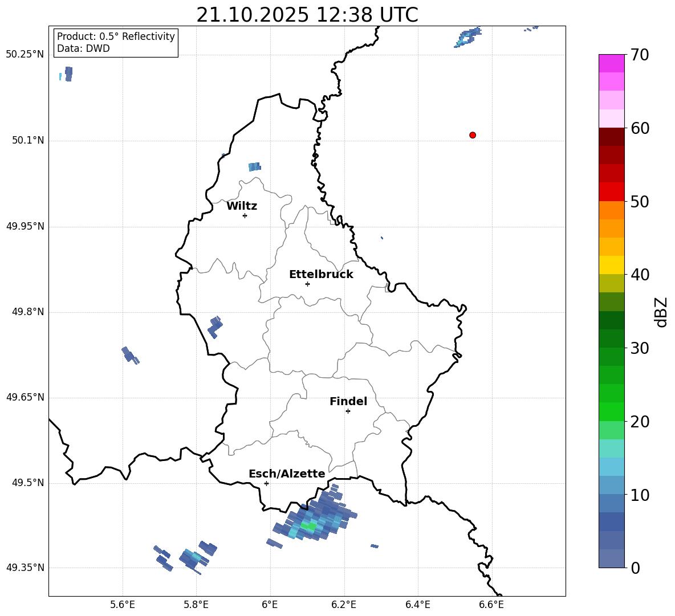Image resolution: width=675 pixels, height=616 pixels.
Task: Click the radar echo at the top near 6.55°E
Action: (x=468, y=36)
